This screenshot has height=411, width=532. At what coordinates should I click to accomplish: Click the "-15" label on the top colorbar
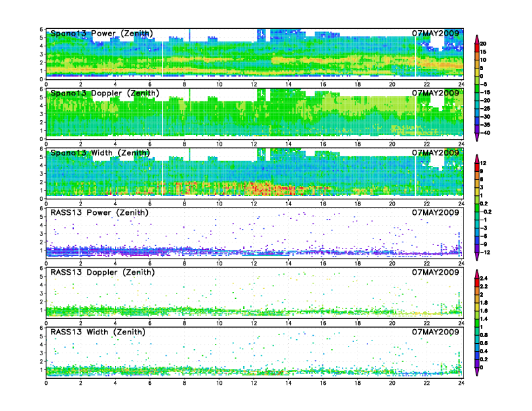[485, 92]
